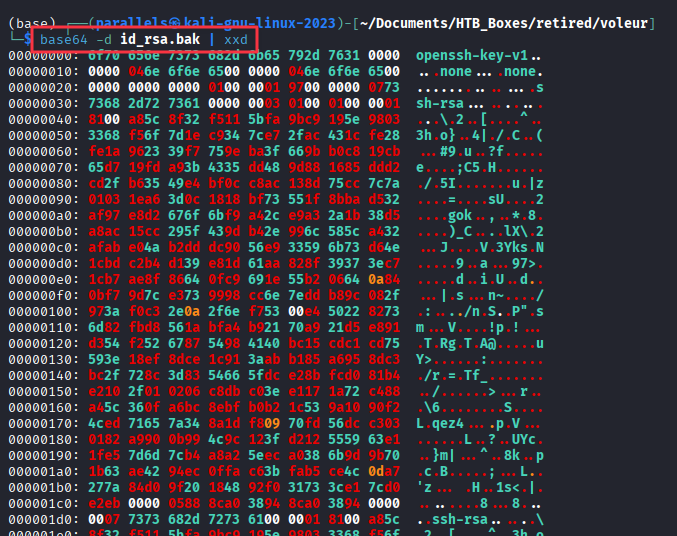Click the kali-gnu-linux-2023 hostname in prompt
This screenshot has width=677, height=536.
(x=260, y=23)
